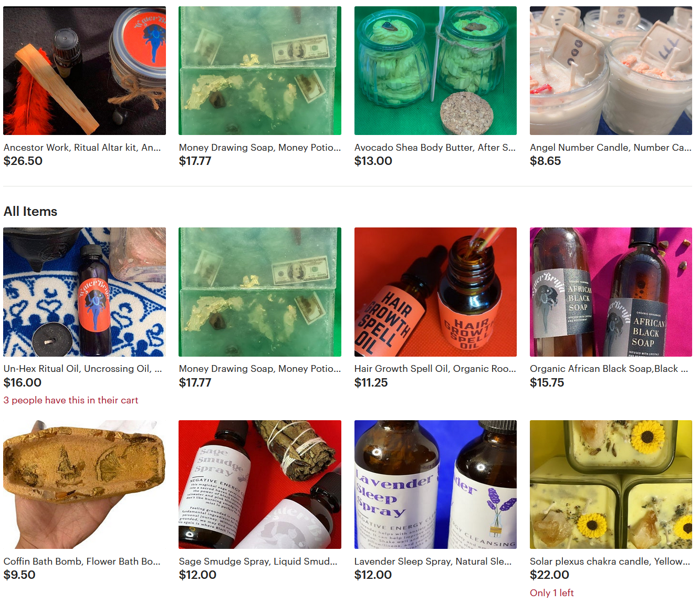Click the Ancestor Work Ritual Altar kit title
Screen dimensions: 700x603
82,148
